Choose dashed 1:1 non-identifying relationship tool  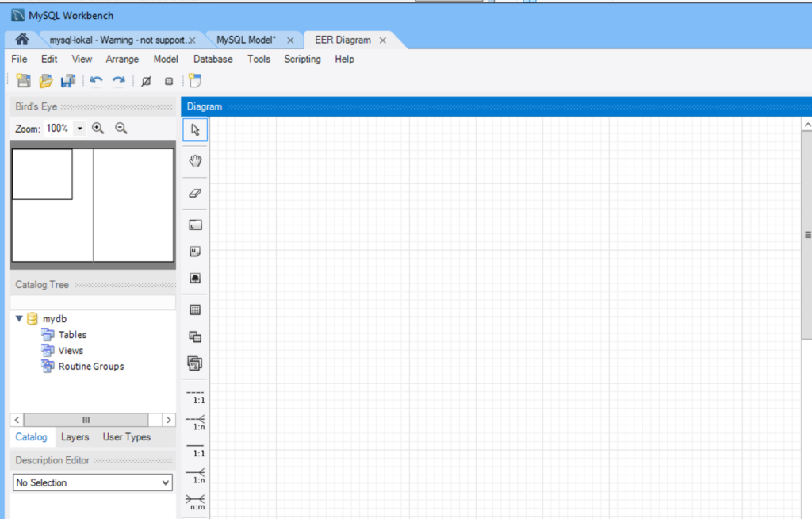pos(196,397)
